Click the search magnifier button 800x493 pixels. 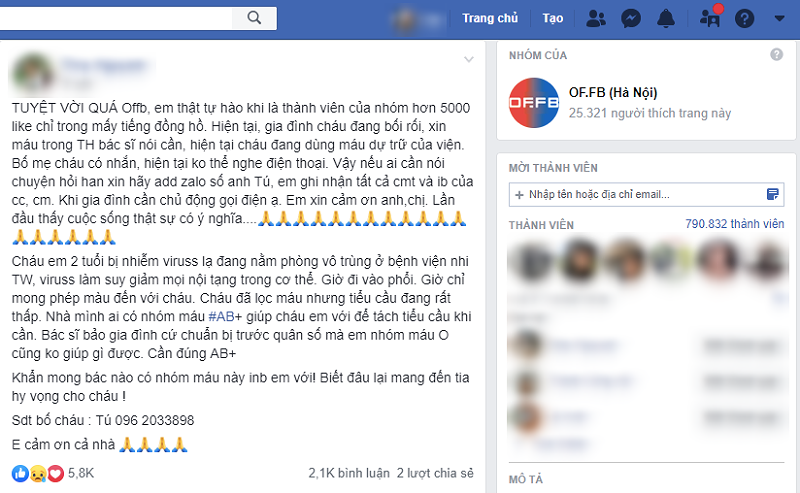coord(254,18)
